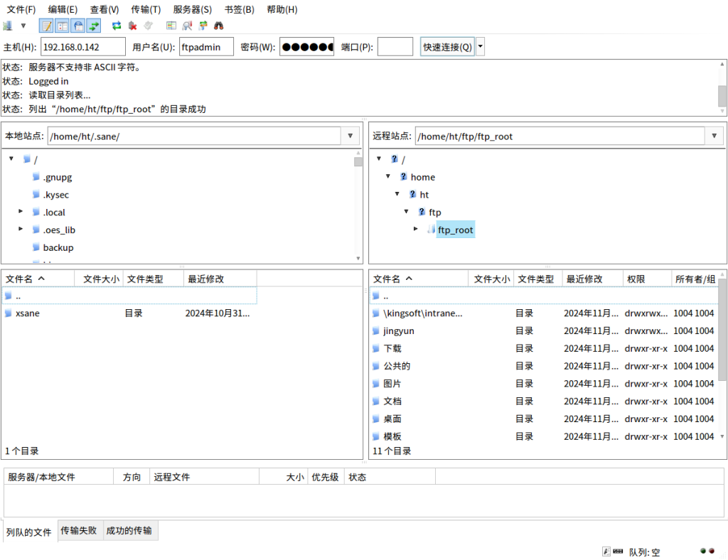Toggle transfer queue display

tap(94, 26)
